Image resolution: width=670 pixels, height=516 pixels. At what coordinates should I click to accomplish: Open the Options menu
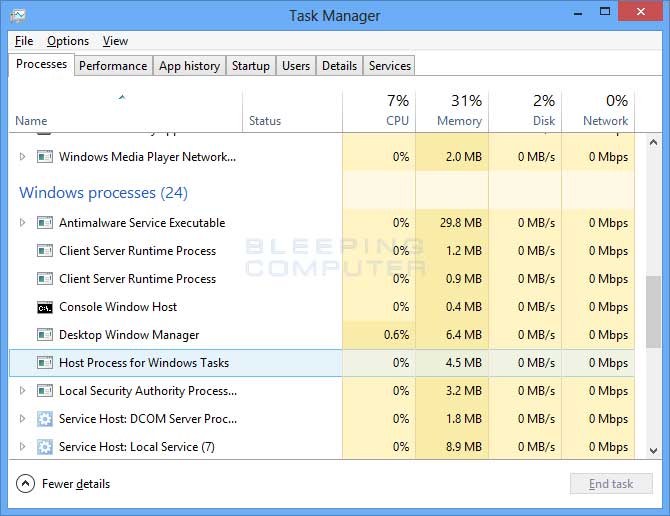pos(68,41)
